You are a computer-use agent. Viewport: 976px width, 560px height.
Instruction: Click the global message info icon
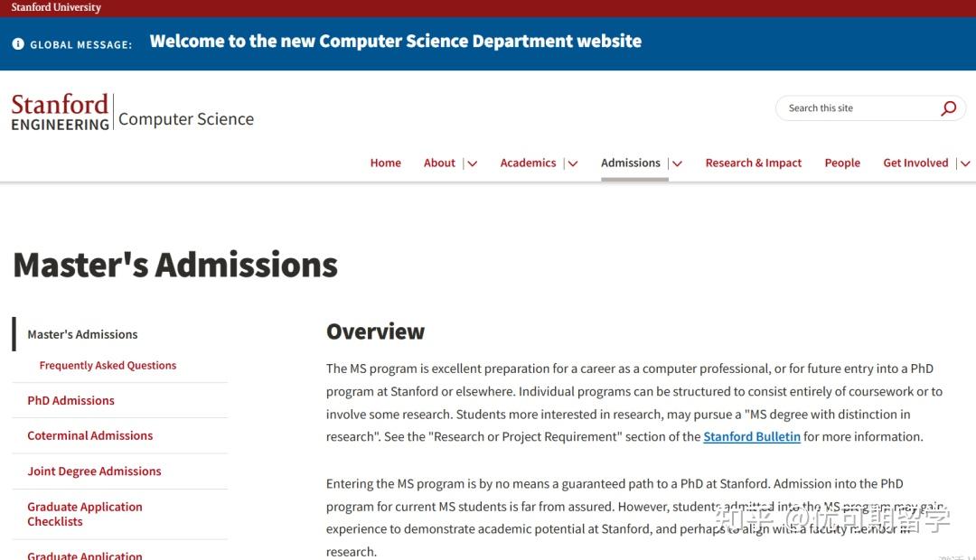pyautogui.click(x=18, y=43)
